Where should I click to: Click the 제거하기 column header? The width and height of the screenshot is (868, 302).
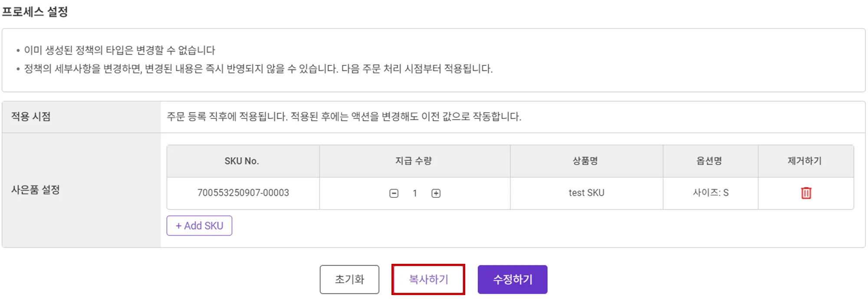[x=805, y=161]
